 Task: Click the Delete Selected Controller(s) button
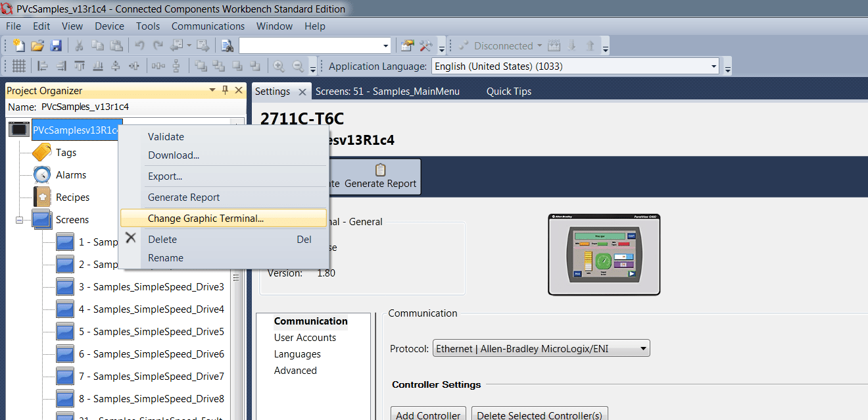(539, 414)
